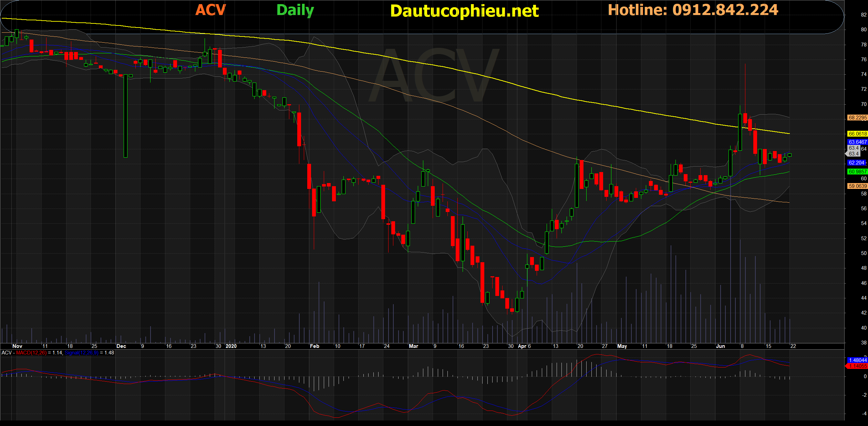Click the 2020 year marker on date axis

[231, 346]
